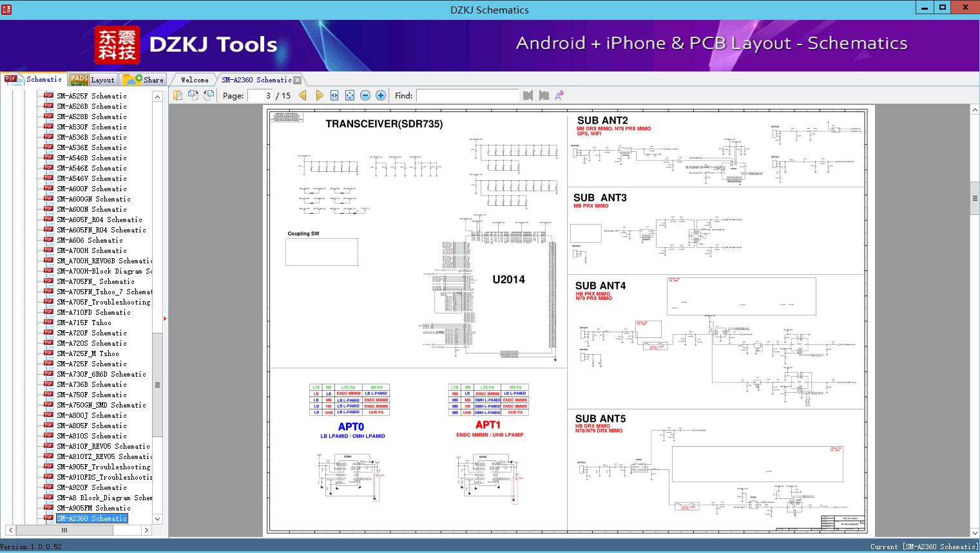Viewport: 980px width, 553px height.
Task: Minimize the DZKJ Schematics window
Action: (925, 8)
